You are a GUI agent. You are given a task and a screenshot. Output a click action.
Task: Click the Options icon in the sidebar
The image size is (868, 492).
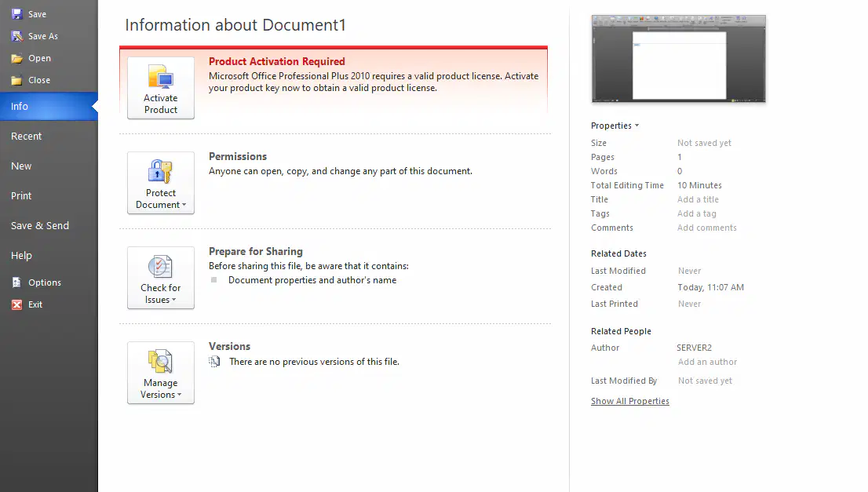point(17,282)
